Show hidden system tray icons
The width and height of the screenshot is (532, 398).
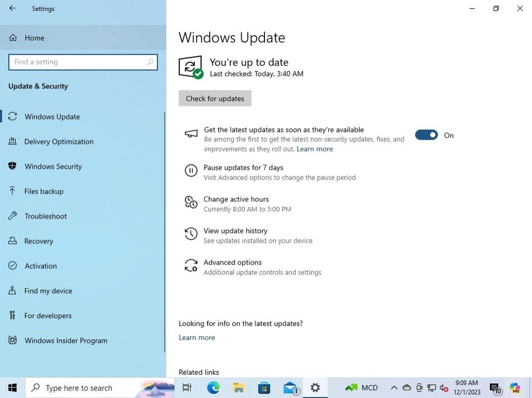pos(394,387)
